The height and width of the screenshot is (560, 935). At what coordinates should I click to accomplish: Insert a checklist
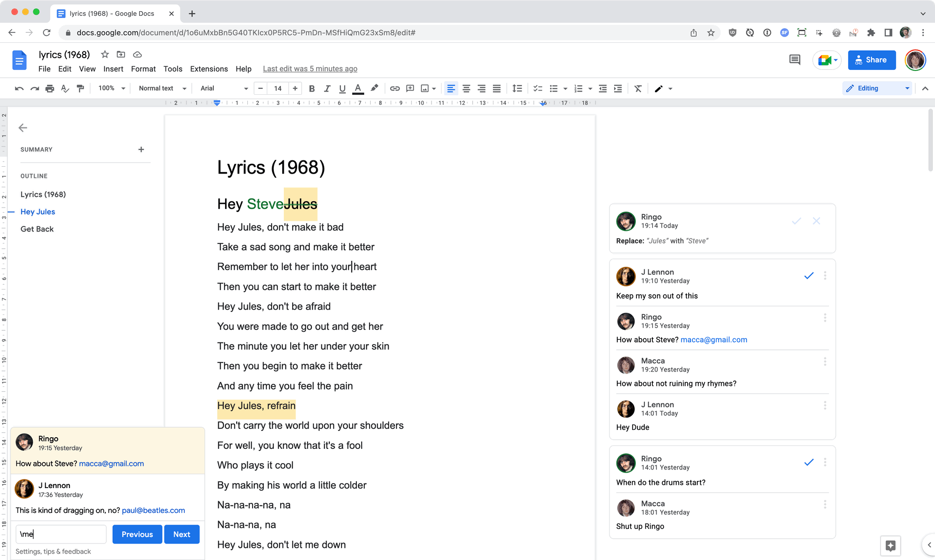[x=538, y=88]
